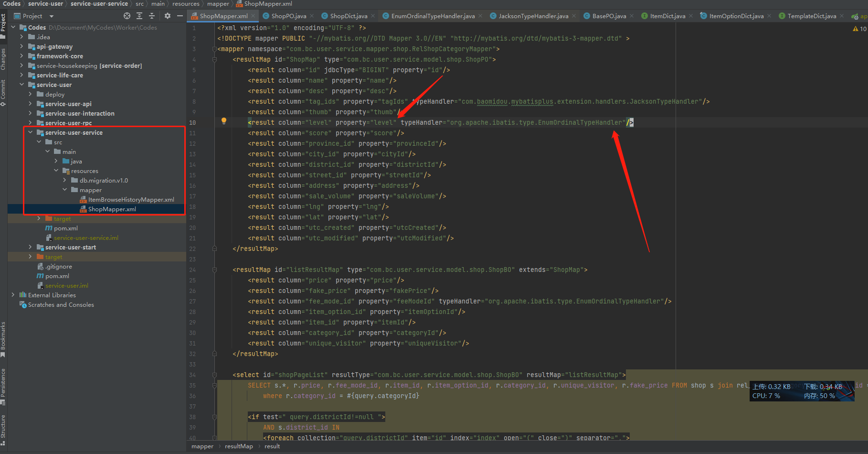Close the JacksonTypeHandler.java tab
Image resolution: width=868 pixels, height=454 pixels.
[574, 16]
